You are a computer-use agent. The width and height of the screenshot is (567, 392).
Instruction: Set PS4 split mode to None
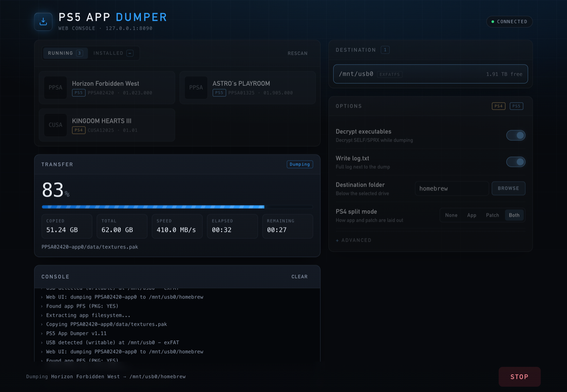[451, 215]
